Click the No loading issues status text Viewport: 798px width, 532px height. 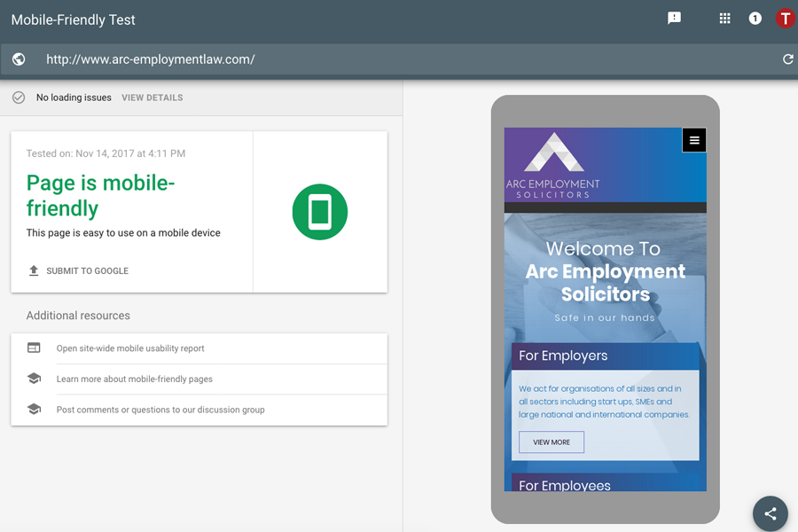(74, 98)
